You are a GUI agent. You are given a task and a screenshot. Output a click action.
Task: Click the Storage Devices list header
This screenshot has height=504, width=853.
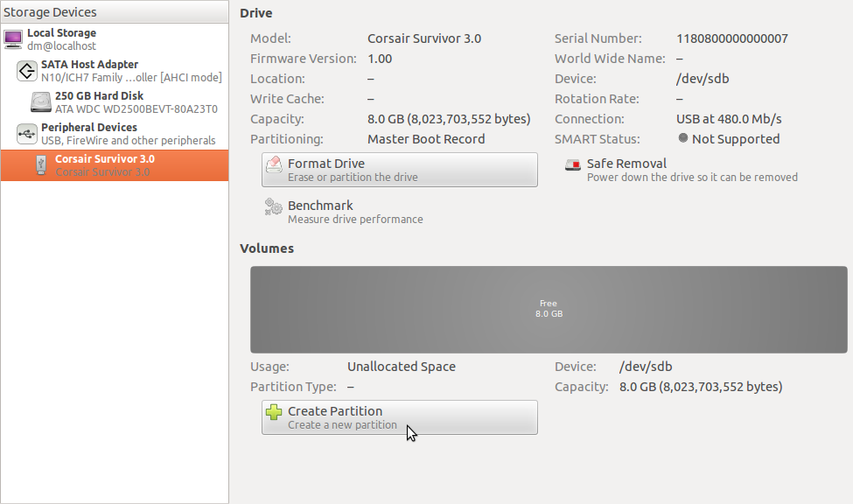tap(115, 12)
